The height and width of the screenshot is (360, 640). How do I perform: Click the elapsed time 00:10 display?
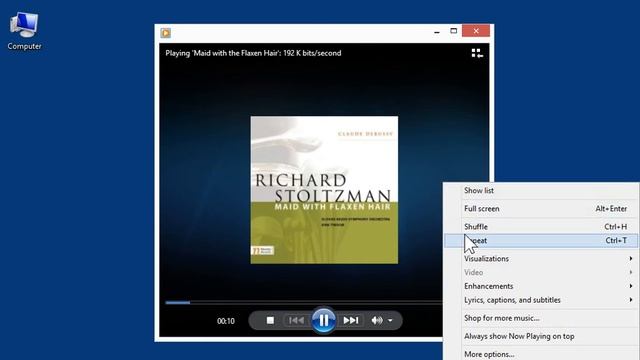[x=226, y=321]
